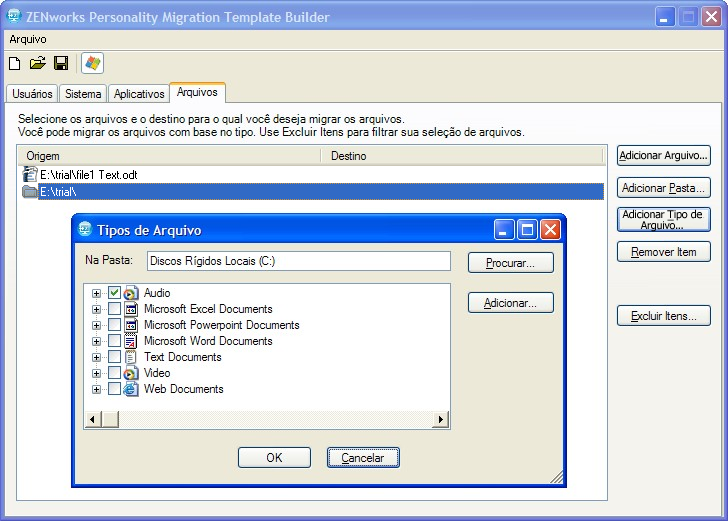This screenshot has width=728, height=521.
Task: Click the Microsoft Word Documents icon
Action: coord(131,341)
